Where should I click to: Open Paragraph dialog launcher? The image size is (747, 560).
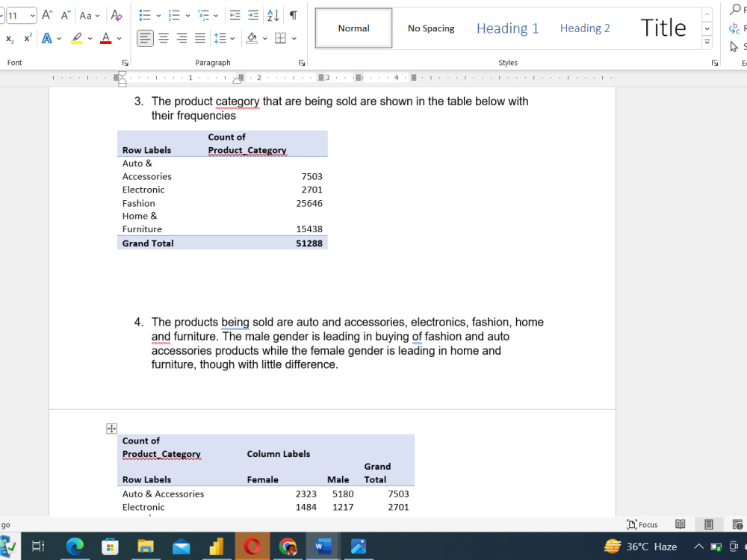302,63
